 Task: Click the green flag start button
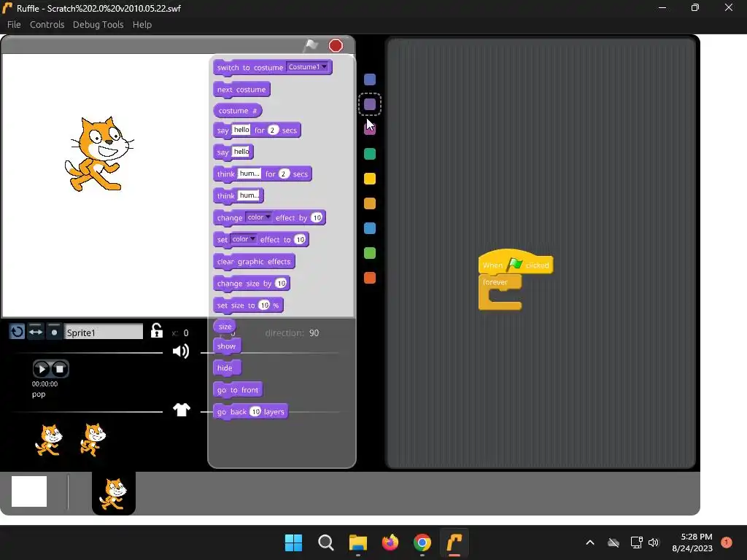pyautogui.click(x=311, y=45)
